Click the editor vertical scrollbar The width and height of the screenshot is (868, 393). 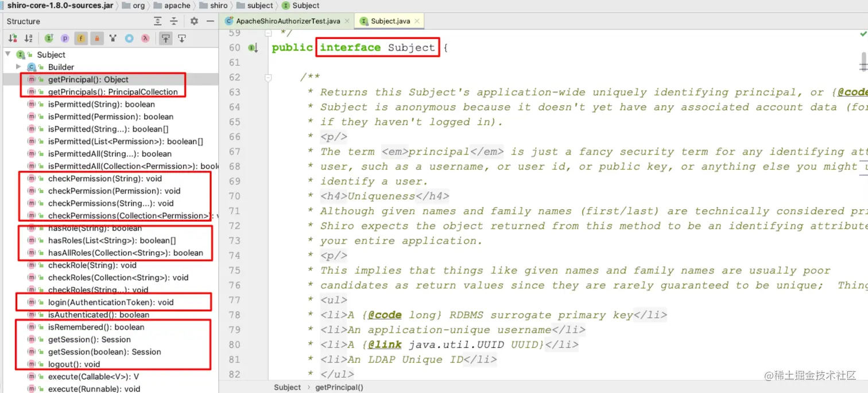coord(864,61)
